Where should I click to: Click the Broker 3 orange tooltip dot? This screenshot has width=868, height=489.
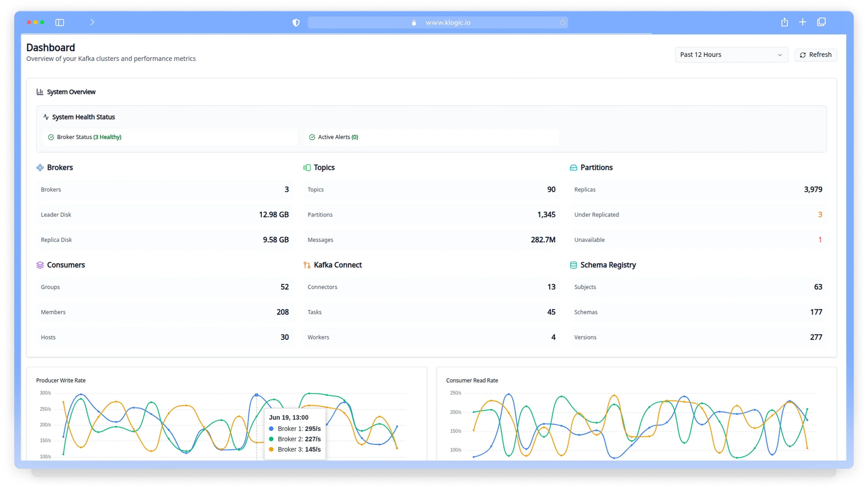tap(271, 450)
